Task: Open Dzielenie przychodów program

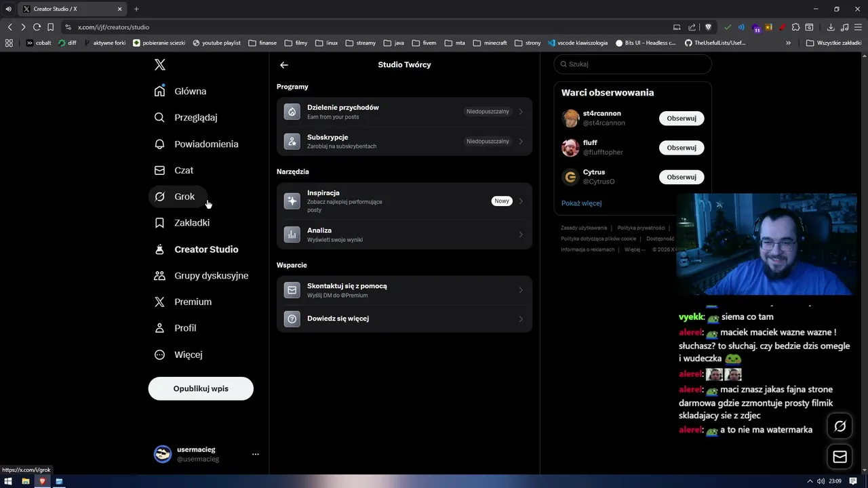Action: 404,112
